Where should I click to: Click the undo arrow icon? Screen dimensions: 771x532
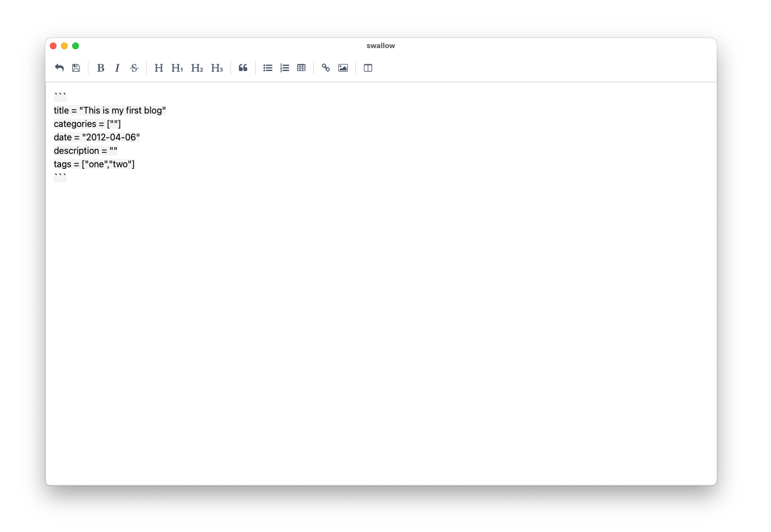click(x=59, y=68)
